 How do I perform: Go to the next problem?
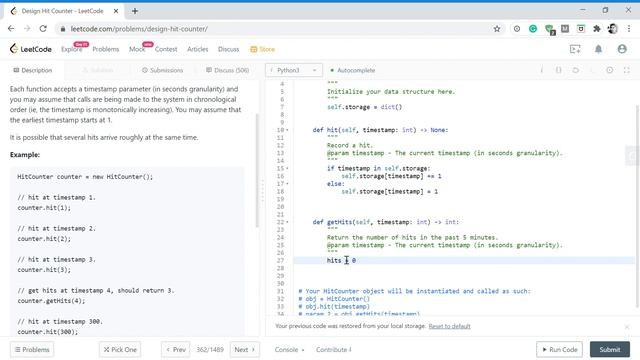click(244, 349)
